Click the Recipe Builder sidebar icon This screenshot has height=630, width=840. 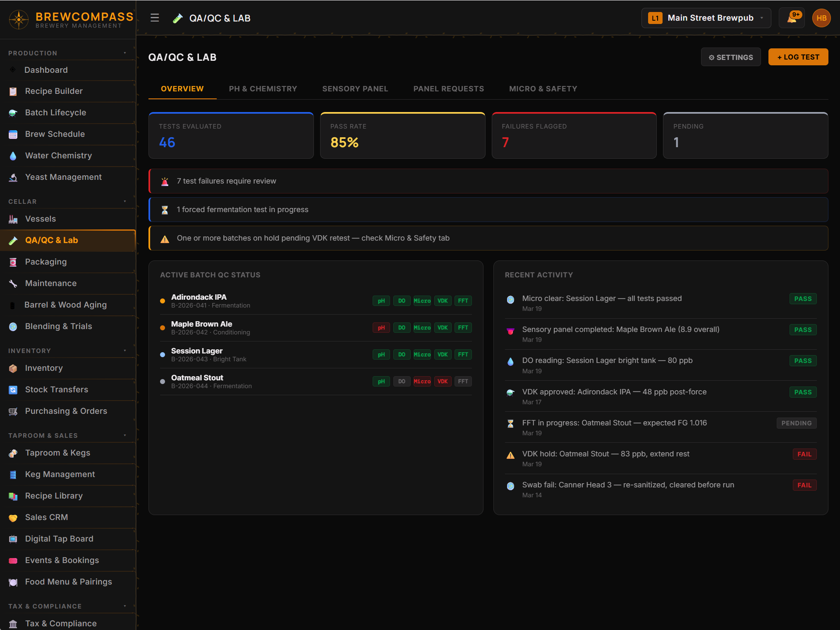[13, 91]
